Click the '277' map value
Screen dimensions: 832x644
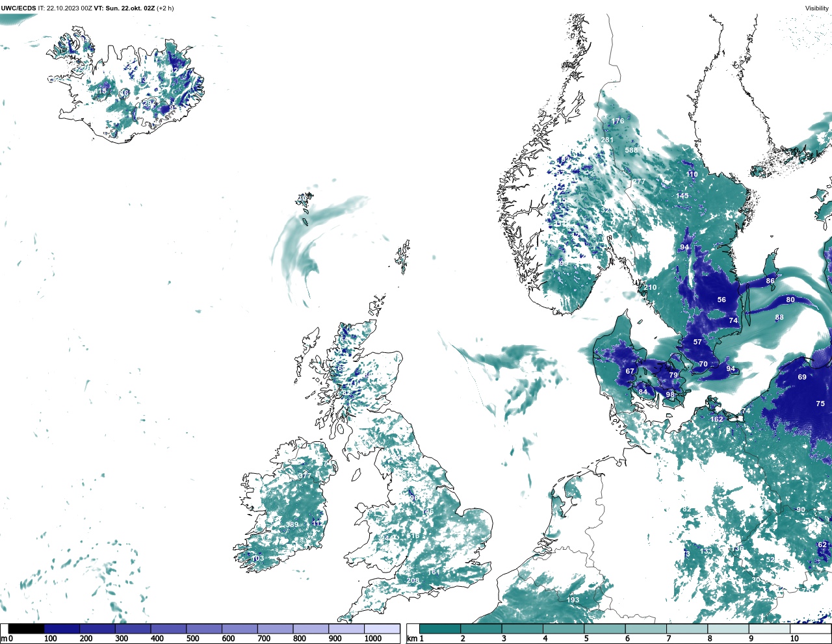[639, 181]
